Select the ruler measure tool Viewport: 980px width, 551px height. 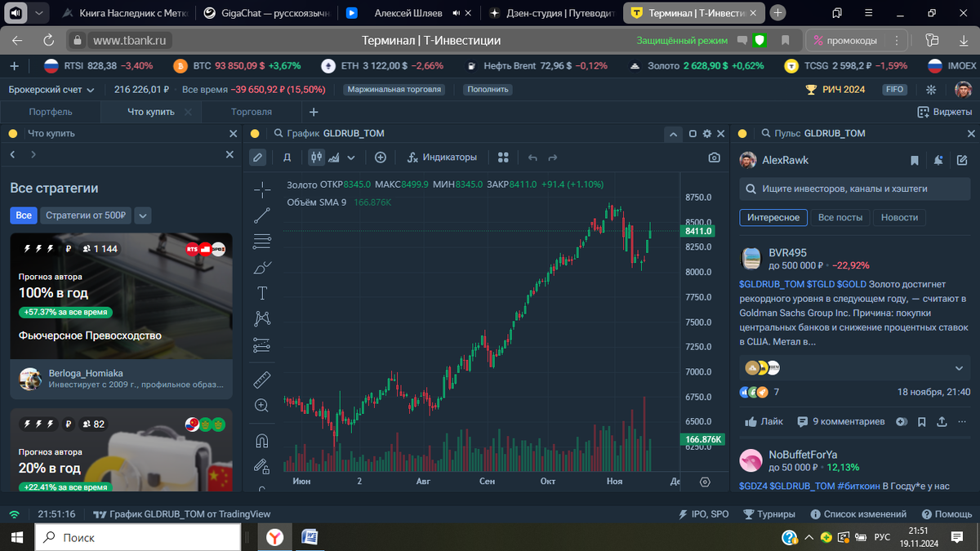pyautogui.click(x=262, y=380)
